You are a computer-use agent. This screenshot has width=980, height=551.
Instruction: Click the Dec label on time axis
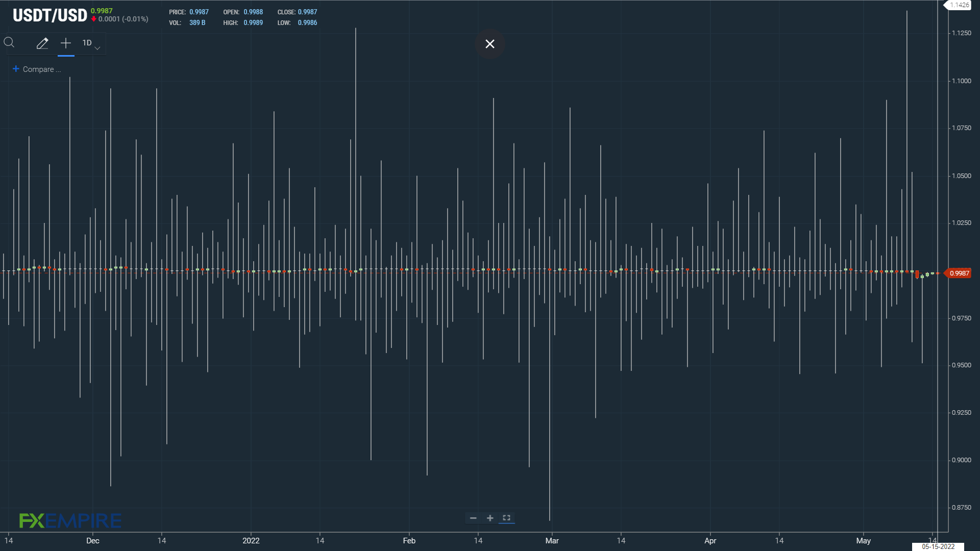pos(92,541)
